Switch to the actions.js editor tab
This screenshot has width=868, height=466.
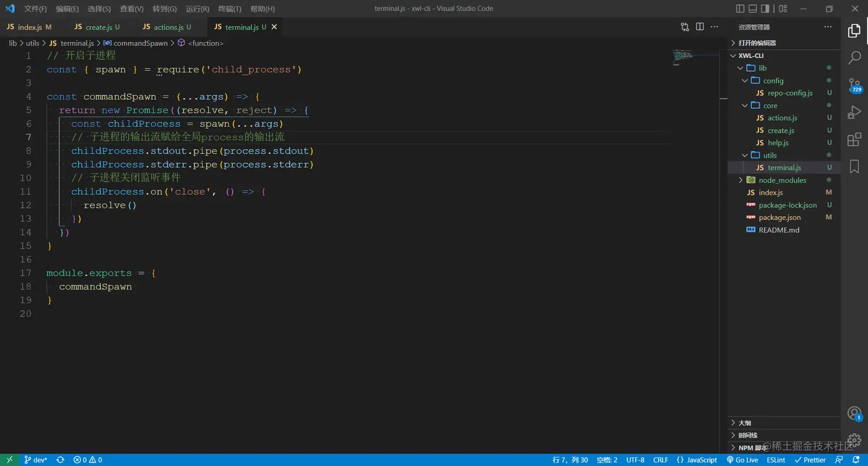tap(172, 27)
